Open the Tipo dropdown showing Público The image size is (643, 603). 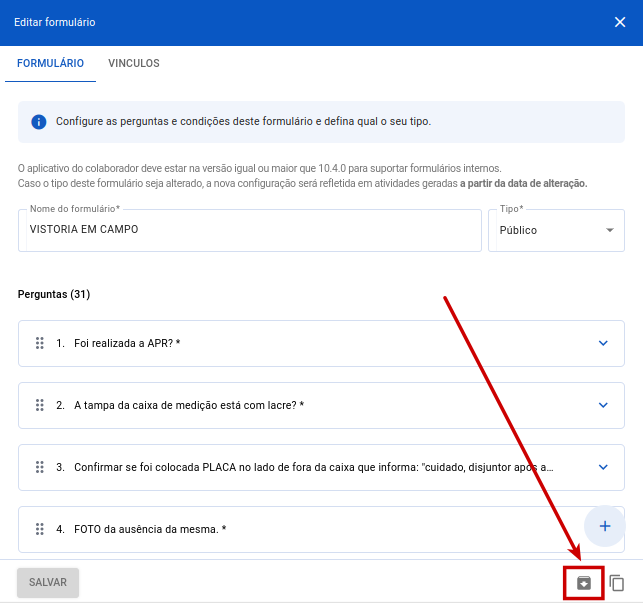[x=556, y=230]
